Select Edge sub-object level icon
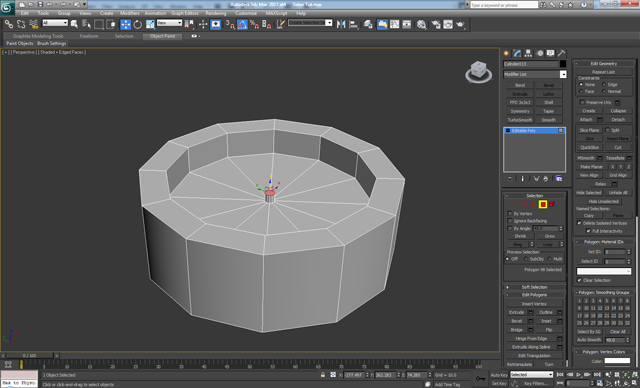Screen dimensions: 640x388 (x=524, y=204)
